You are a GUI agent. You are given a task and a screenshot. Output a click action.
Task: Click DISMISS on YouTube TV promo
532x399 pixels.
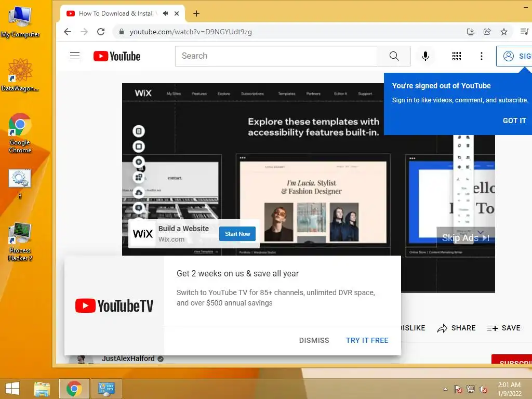click(314, 340)
